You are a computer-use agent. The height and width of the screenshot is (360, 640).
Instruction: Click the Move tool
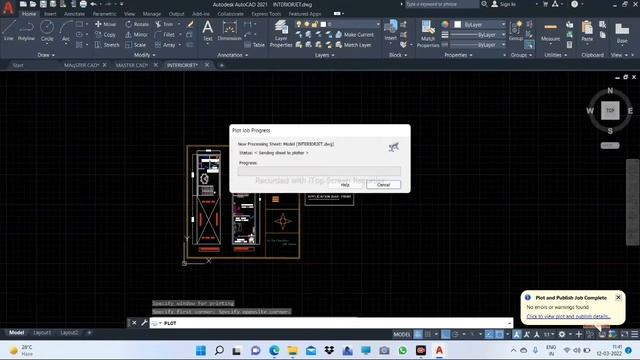pos(105,24)
